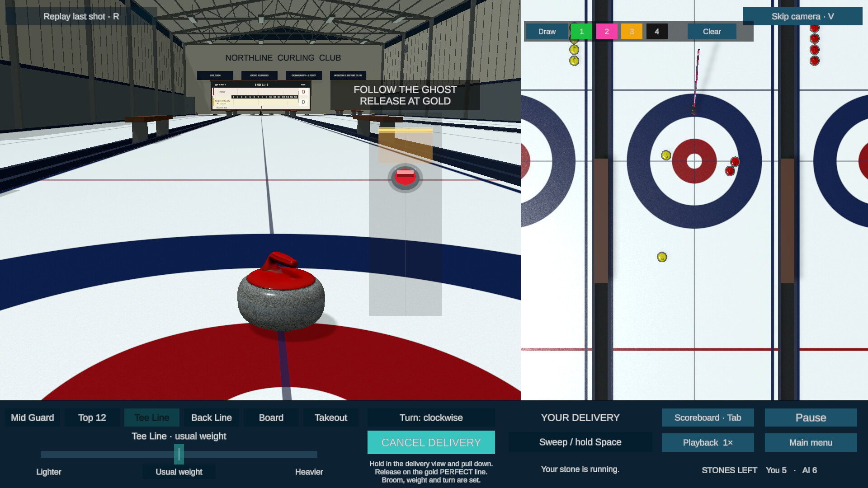Click the Heavier weight label
Viewport: 868px width, 488px height.
(309, 472)
